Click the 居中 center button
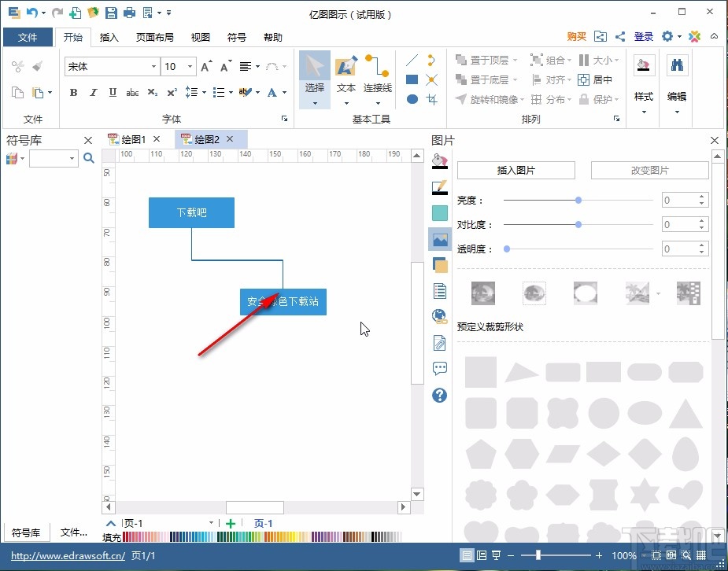The width and height of the screenshot is (728, 571). click(595, 79)
